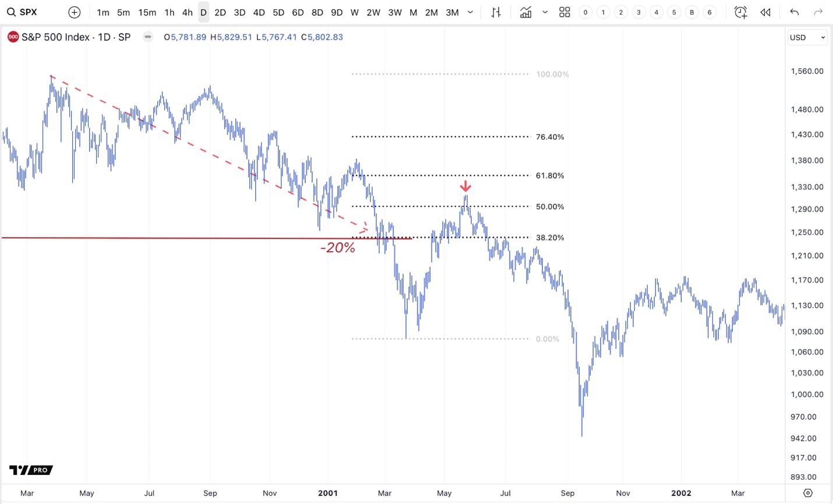The width and height of the screenshot is (833, 504).
Task: Click the circled B template button
Action: coord(692,12)
